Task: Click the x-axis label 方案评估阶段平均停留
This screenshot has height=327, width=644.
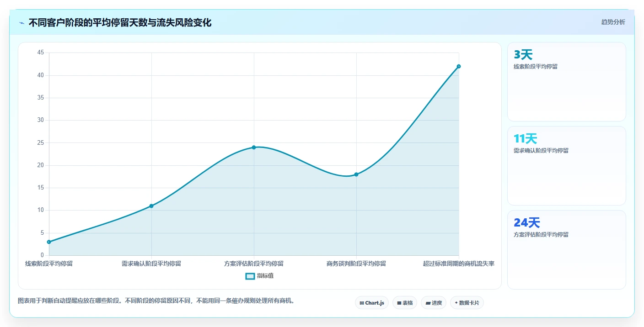Action: tap(254, 264)
